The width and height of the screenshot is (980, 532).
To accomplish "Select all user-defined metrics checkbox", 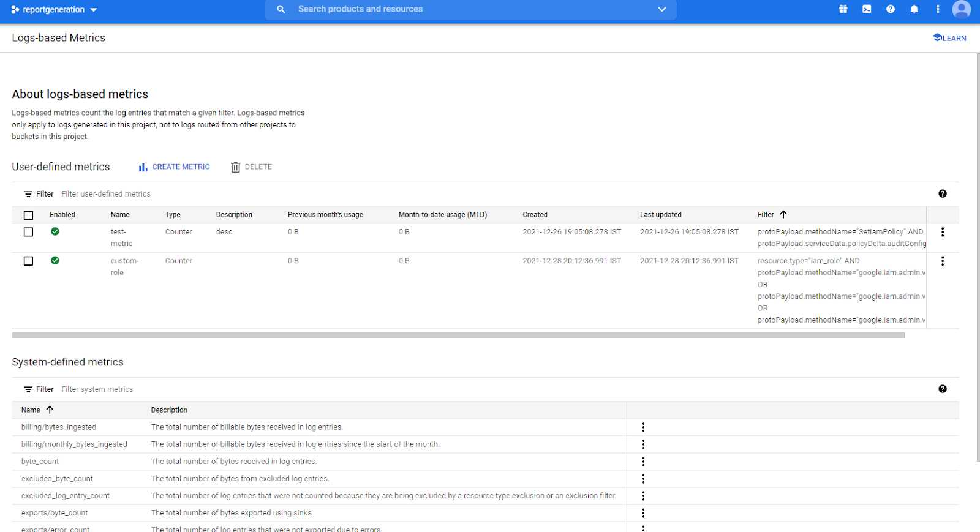I will pos(28,215).
